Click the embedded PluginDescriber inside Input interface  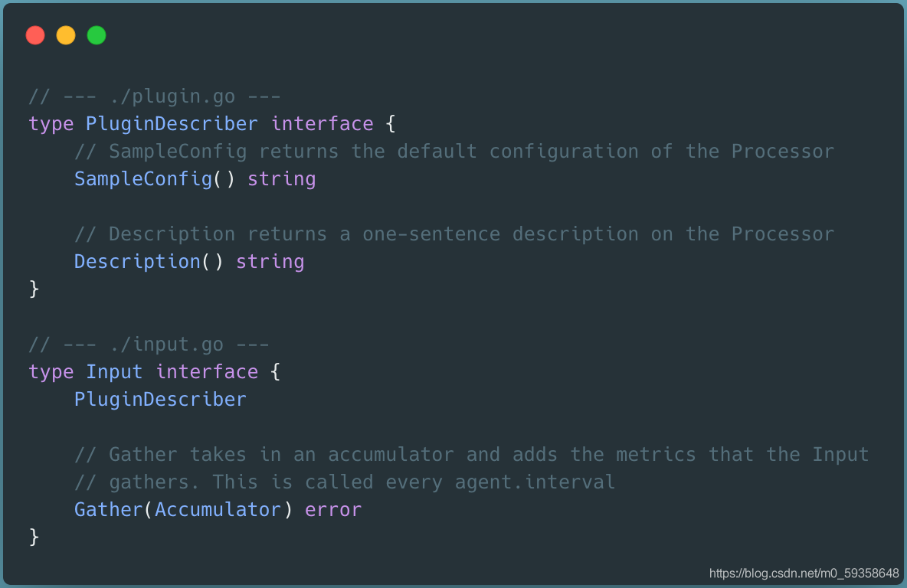(x=160, y=400)
